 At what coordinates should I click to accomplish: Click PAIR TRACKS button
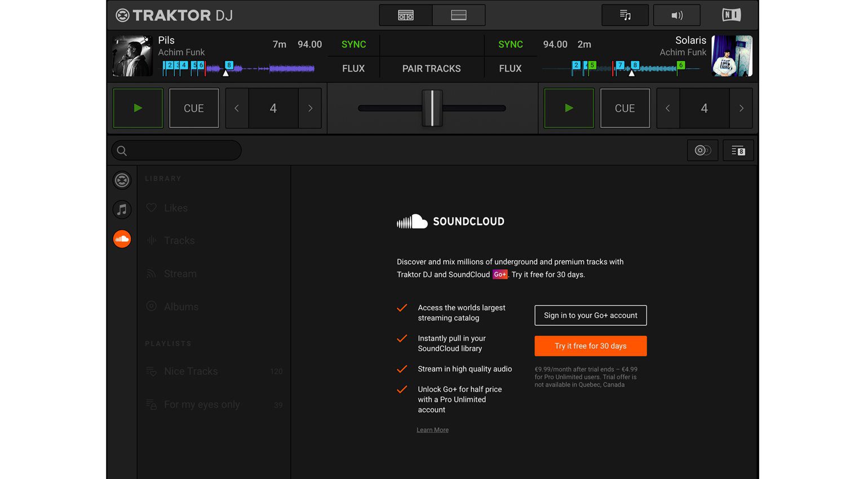point(432,69)
